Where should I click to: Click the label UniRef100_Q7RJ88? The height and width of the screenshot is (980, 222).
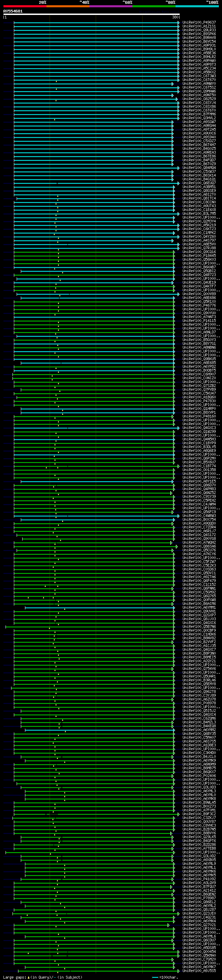coord(199,248)
